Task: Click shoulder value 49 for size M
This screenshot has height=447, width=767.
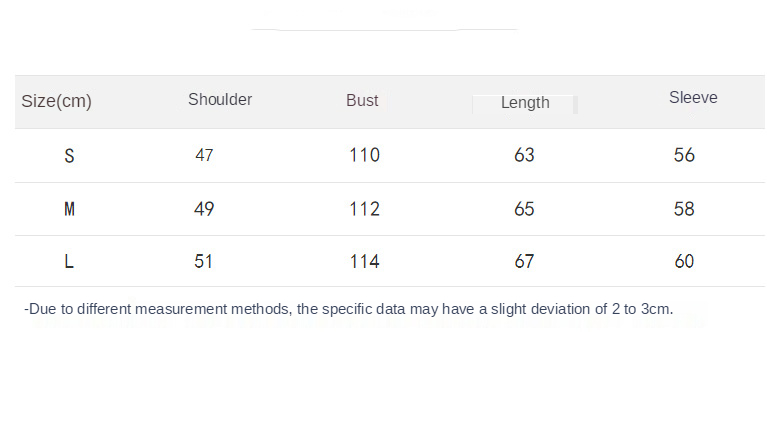Action: coord(204,209)
